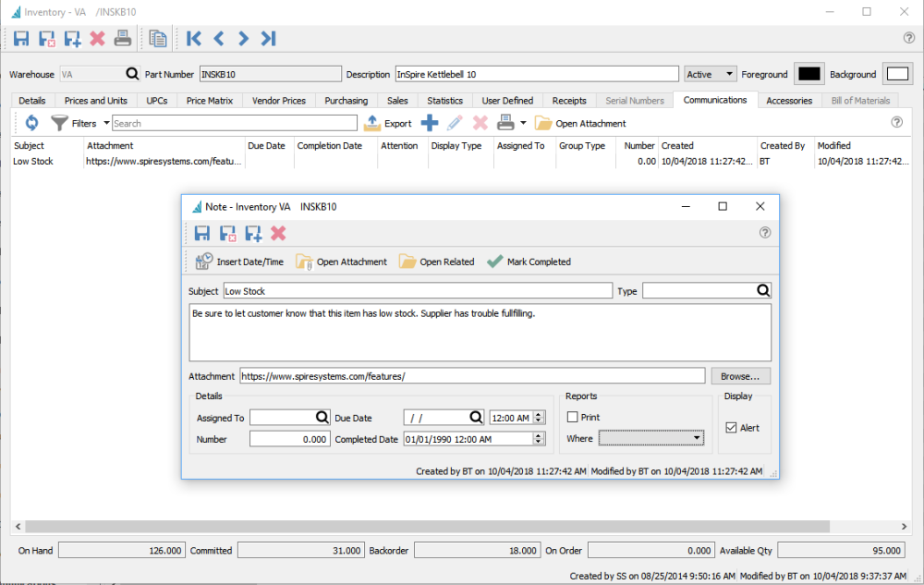924x585 pixels.
Task: Export the communications list
Action: pyautogui.click(x=388, y=123)
